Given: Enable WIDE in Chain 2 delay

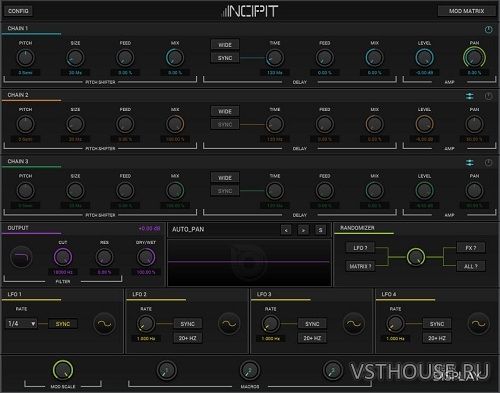Looking at the screenshot, I should click(x=225, y=111).
